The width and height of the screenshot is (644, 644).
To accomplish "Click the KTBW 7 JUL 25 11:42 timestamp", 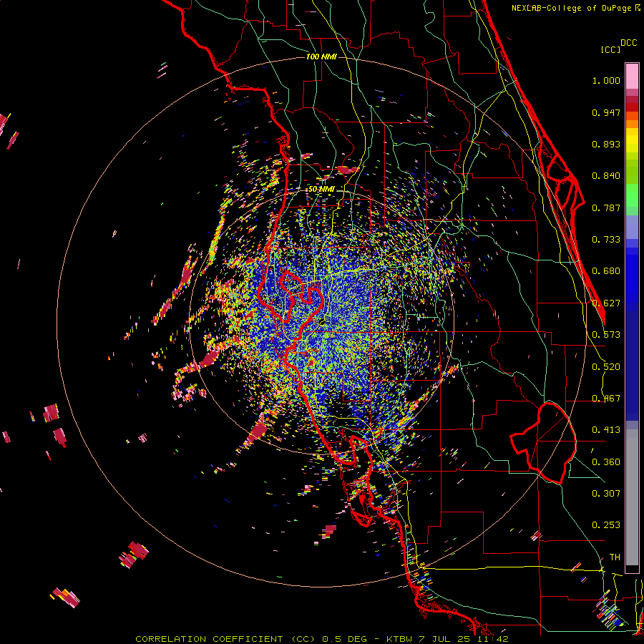I will 447,639.
